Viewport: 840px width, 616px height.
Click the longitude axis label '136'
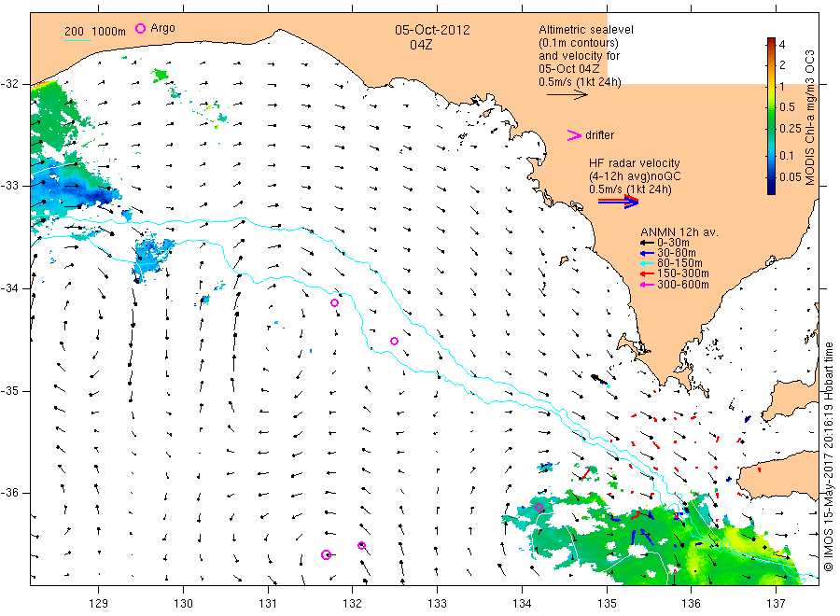(x=691, y=604)
